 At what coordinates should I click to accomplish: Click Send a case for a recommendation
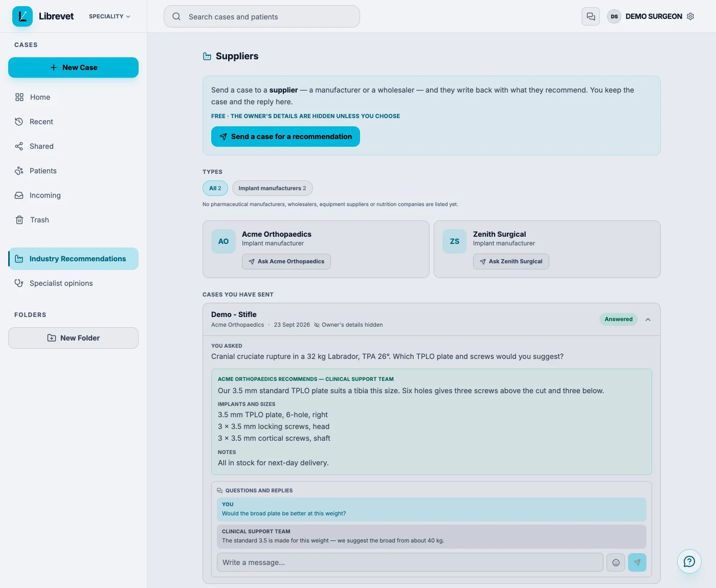pos(285,137)
